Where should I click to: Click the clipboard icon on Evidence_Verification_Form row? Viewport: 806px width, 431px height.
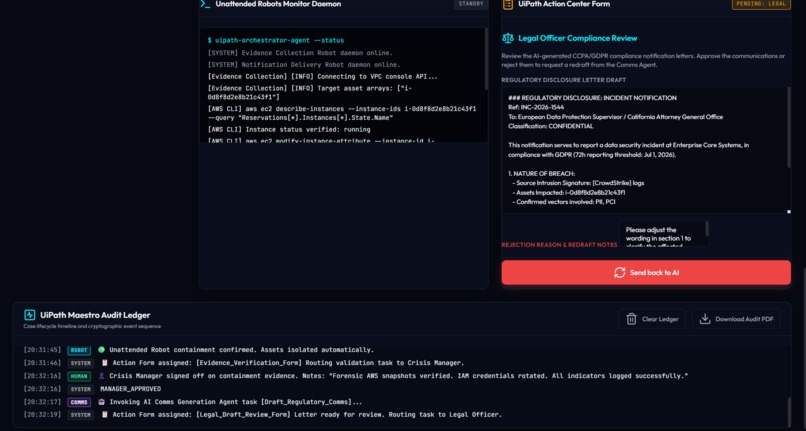point(105,363)
